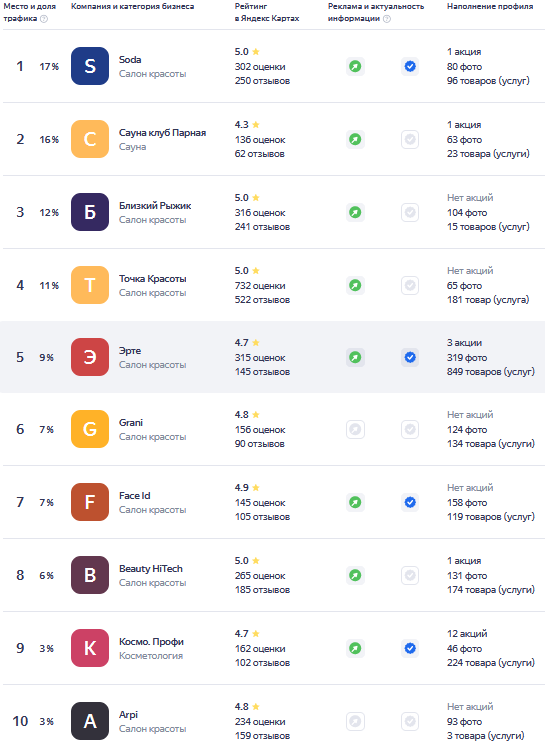Click the blue verified badge for Soda
The height and width of the screenshot is (745, 545).
point(410,66)
